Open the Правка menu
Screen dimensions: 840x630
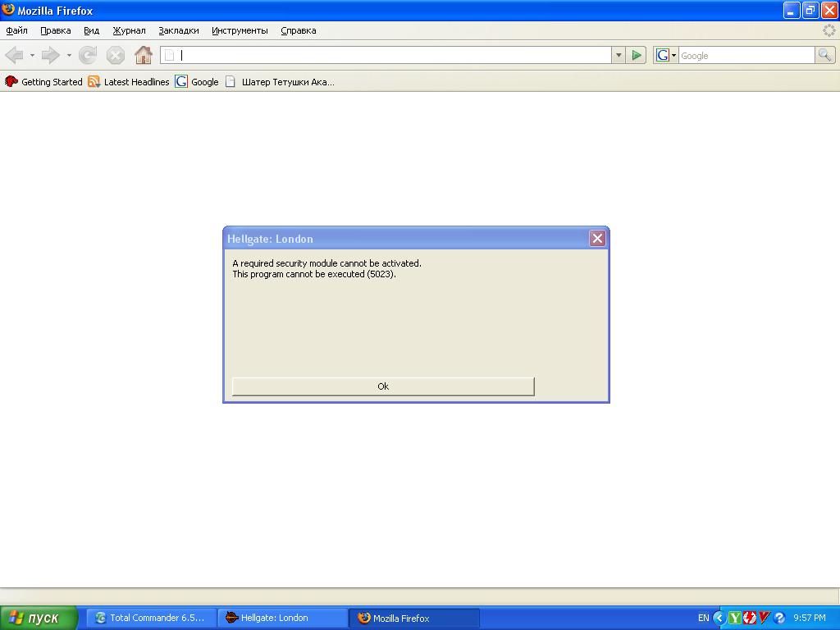[56, 30]
